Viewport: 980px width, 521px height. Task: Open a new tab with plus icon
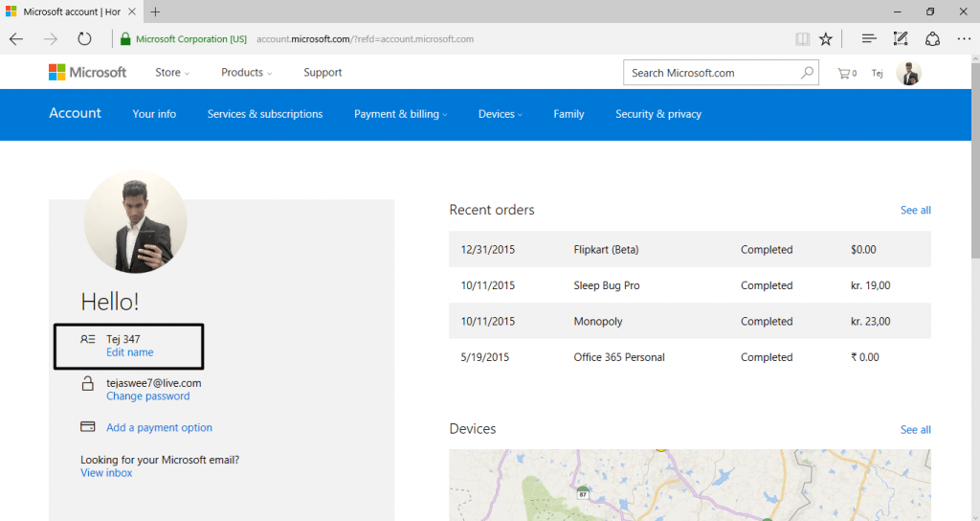(155, 11)
